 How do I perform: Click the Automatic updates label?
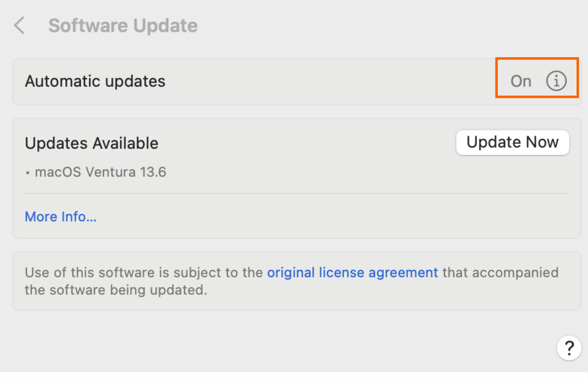[x=95, y=81]
